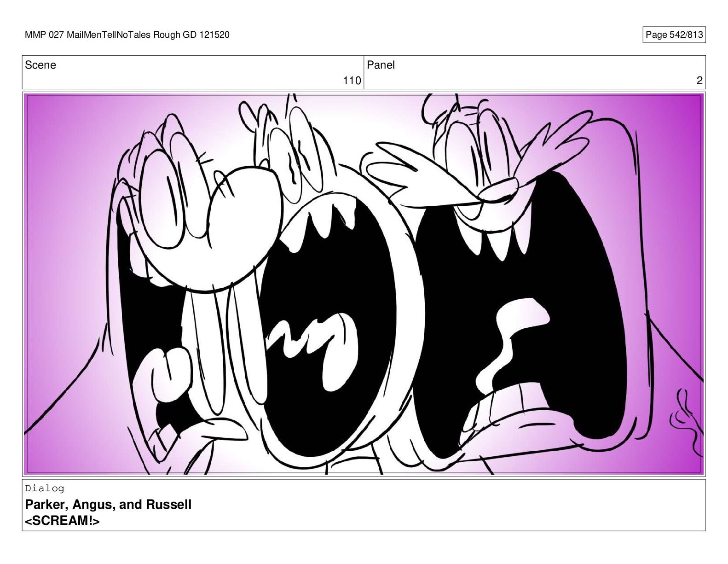Click the 'Scene' label
The width and height of the screenshot is (728, 564).
pyautogui.click(x=40, y=65)
